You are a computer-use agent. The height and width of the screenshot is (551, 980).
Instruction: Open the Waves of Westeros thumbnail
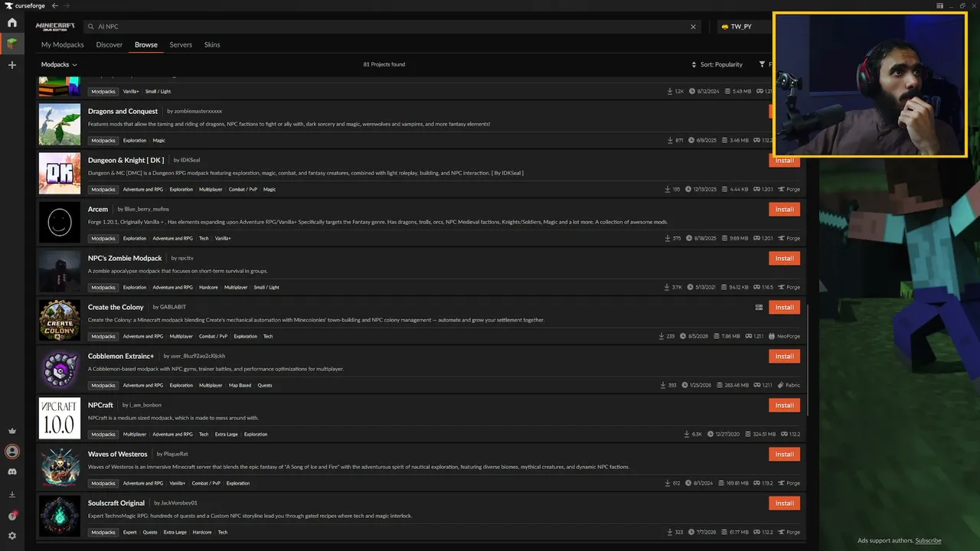(x=60, y=467)
